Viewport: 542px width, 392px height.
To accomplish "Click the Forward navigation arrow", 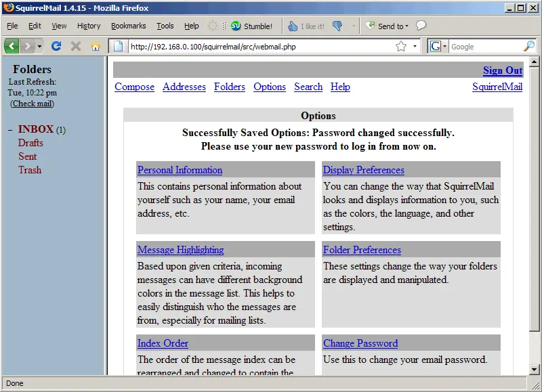I will 27,46.
